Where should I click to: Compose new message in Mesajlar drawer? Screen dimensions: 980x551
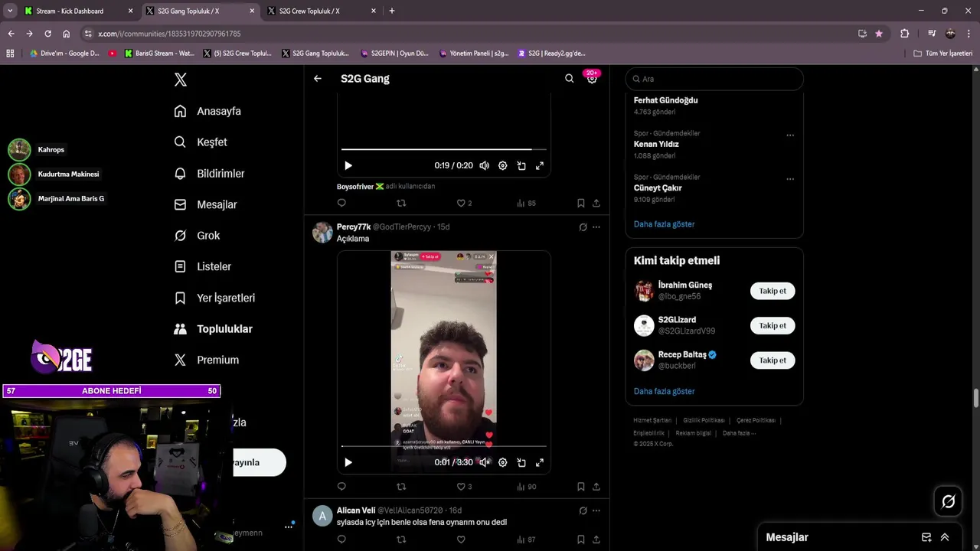click(x=926, y=537)
